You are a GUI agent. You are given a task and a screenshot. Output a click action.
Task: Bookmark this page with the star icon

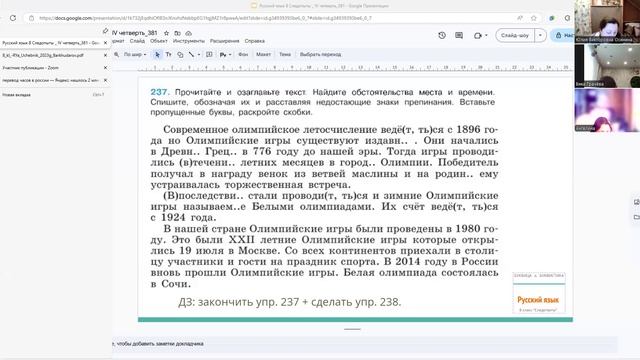533,18
